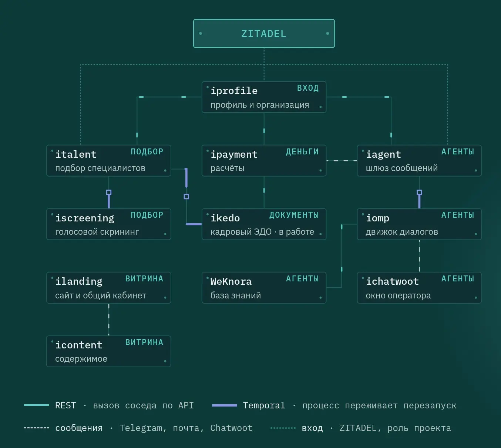This screenshot has height=448, width=501.
Task: Open the ikedo node card
Action: pyautogui.click(x=264, y=224)
